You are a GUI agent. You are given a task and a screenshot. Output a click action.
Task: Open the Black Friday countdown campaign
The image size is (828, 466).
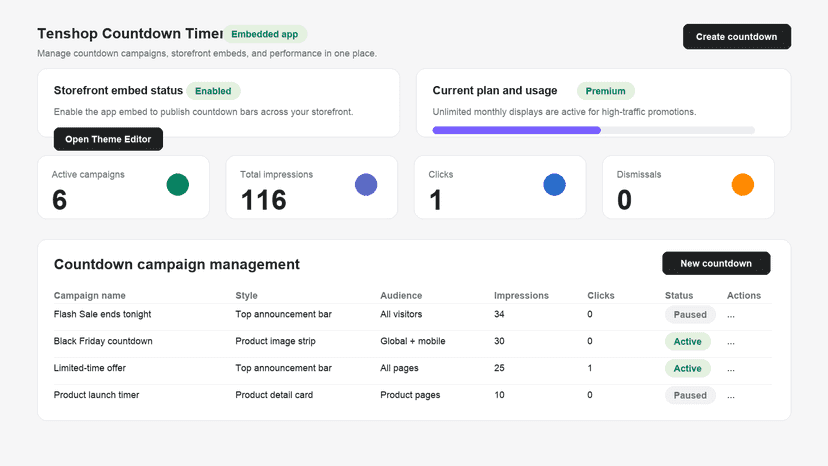pyautogui.click(x=103, y=341)
